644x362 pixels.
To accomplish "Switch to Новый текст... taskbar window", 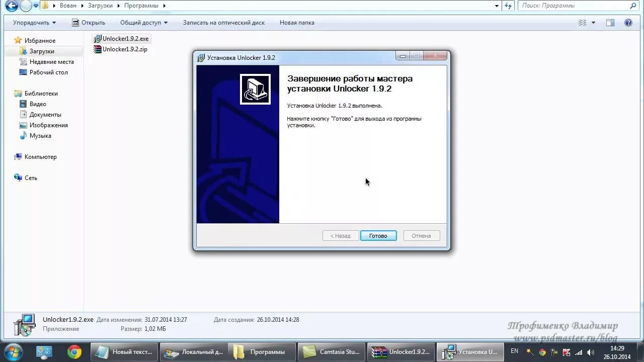I will [x=124, y=352].
